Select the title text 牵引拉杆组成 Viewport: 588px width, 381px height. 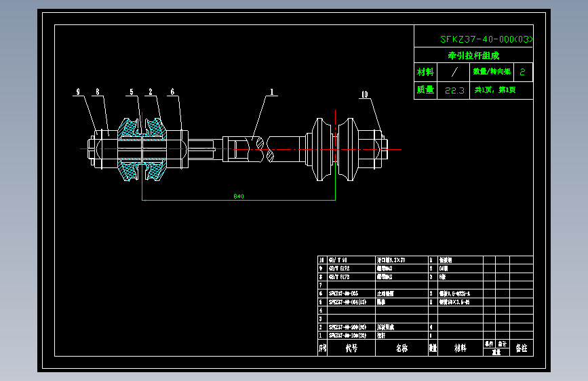[x=473, y=56]
